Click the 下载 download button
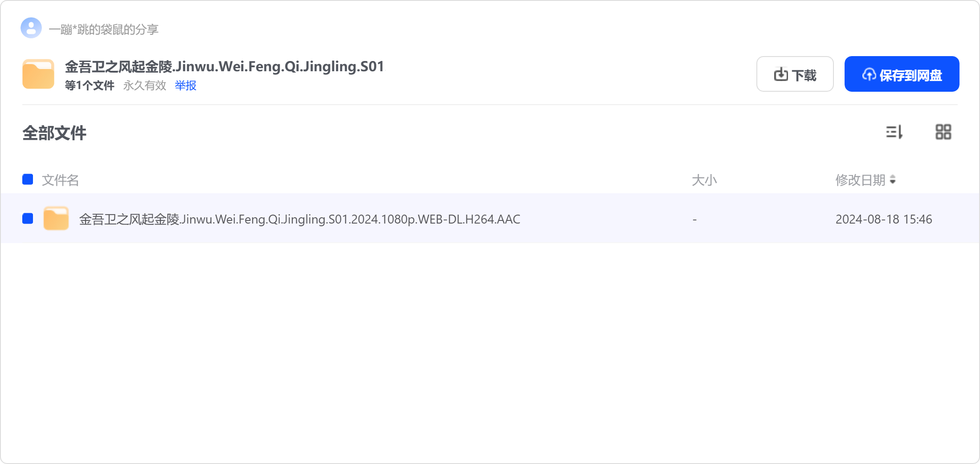The height and width of the screenshot is (464, 980). coord(795,74)
